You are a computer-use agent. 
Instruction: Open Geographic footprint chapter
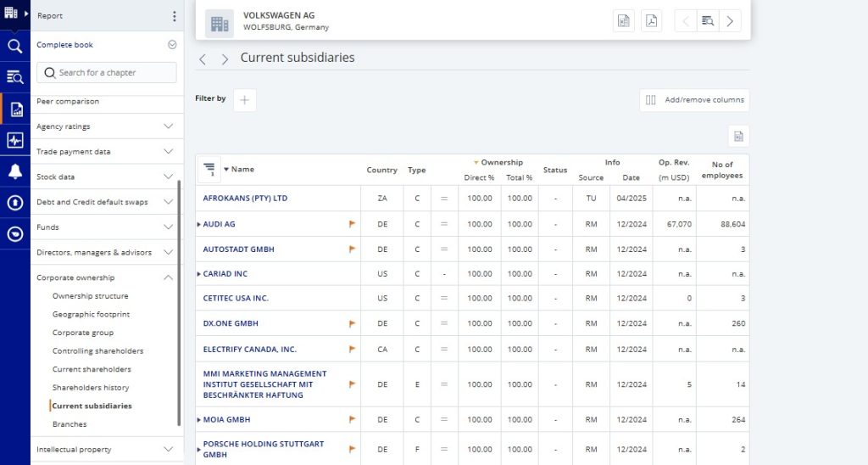[91, 314]
